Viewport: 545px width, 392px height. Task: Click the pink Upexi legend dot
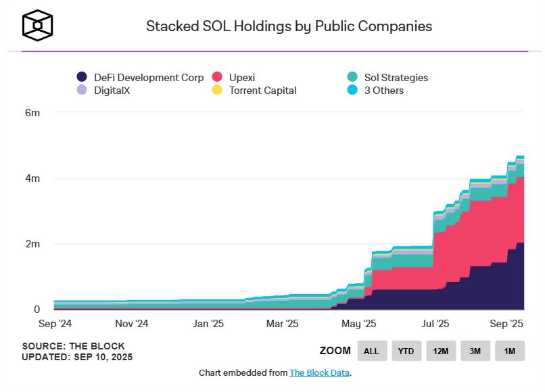[217, 78]
